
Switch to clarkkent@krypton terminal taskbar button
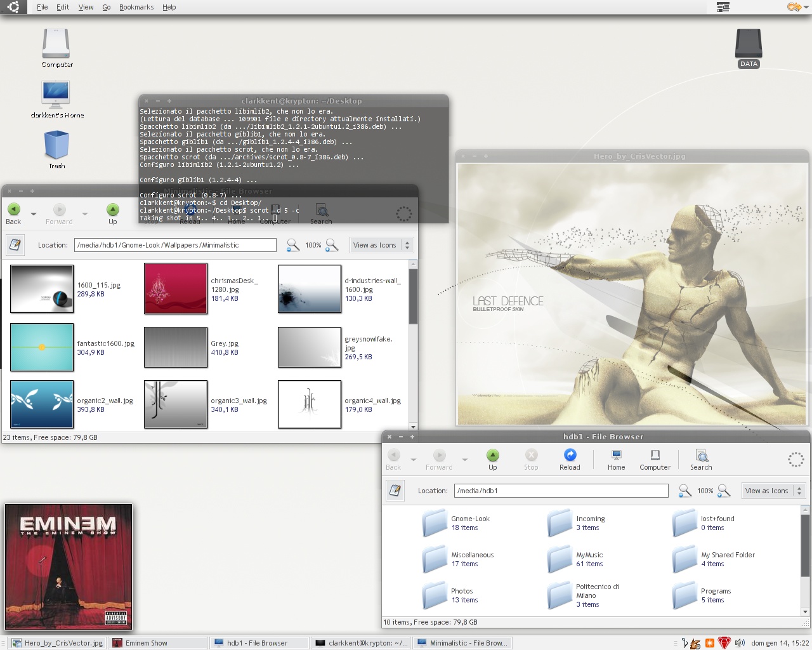(361, 643)
